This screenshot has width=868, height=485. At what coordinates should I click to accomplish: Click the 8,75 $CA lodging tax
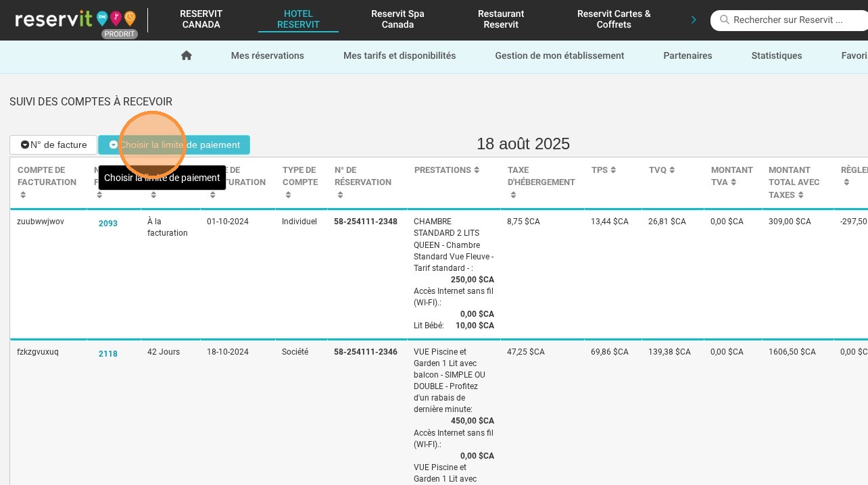[524, 222]
